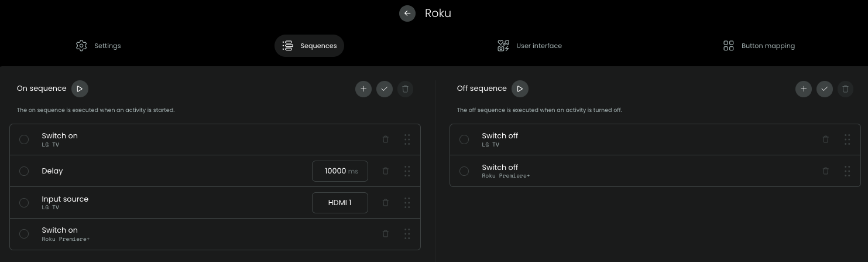This screenshot has width=868, height=262.
Task: Grab drag handle of Switch on Roku Premiere+
Action: pos(407,234)
